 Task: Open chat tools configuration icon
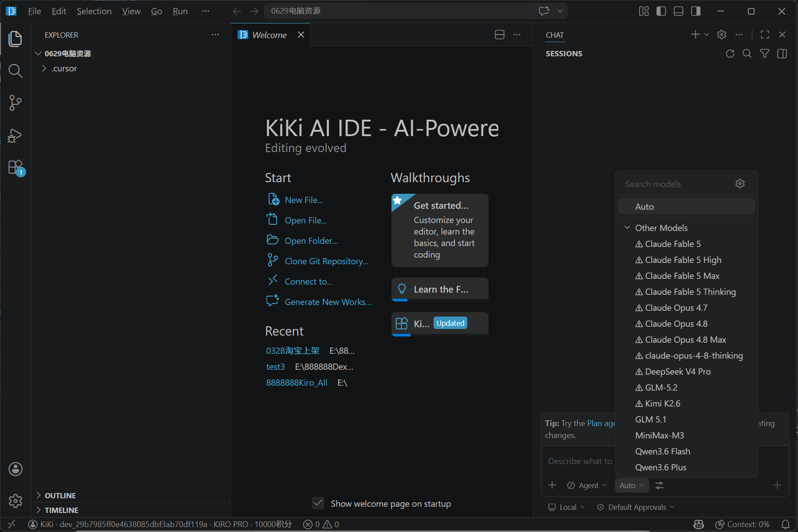tap(660, 485)
